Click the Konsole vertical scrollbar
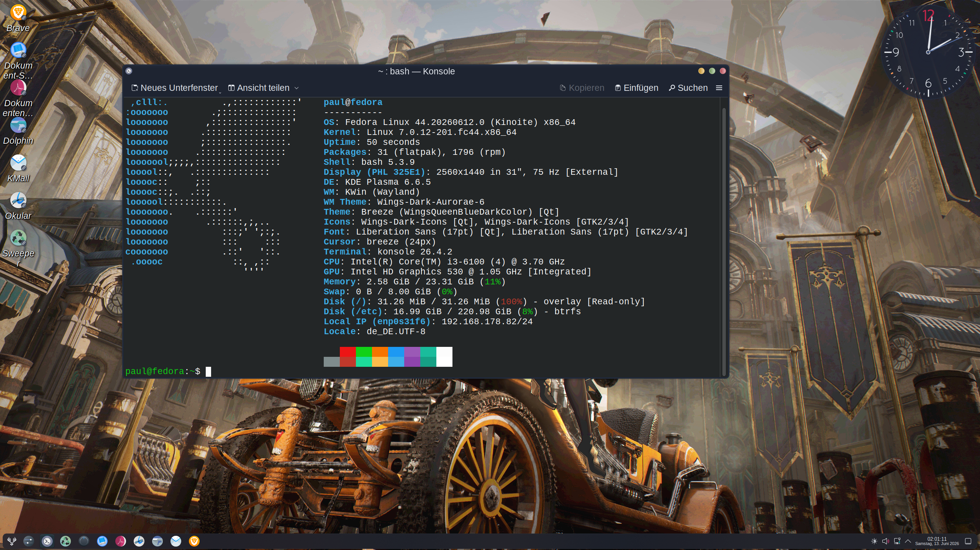980x550 pixels. 724,241
